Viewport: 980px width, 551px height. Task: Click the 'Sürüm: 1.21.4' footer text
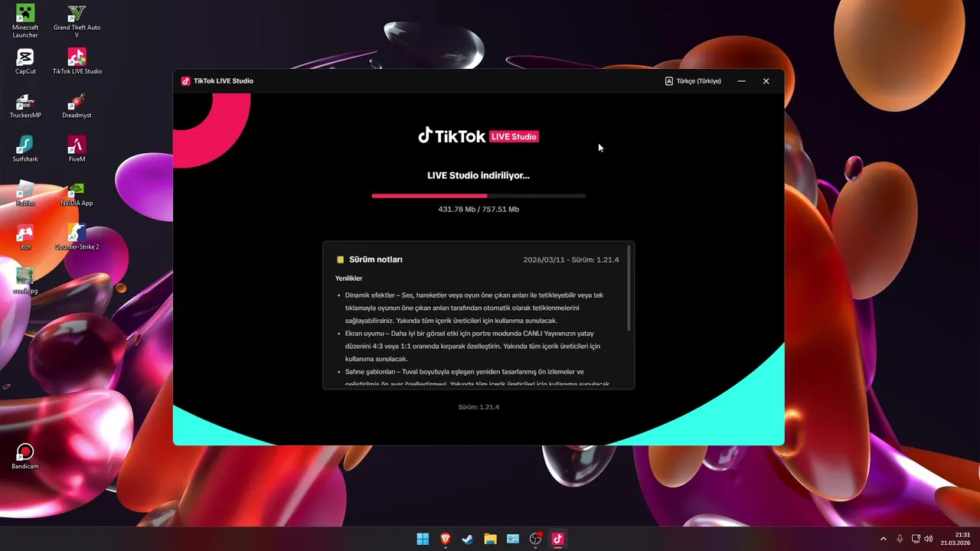tap(479, 407)
